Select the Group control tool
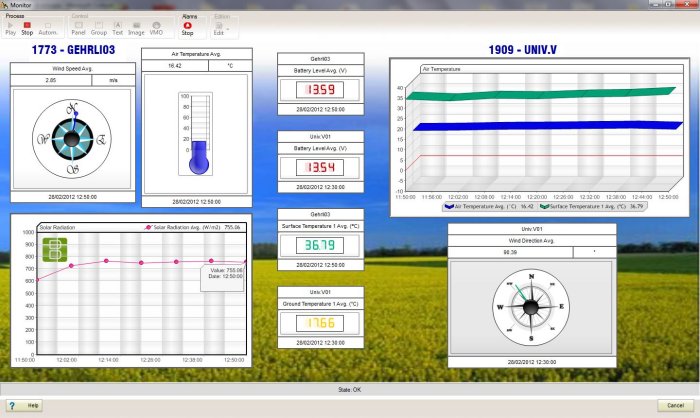700x418 pixels. pyautogui.click(x=99, y=27)
